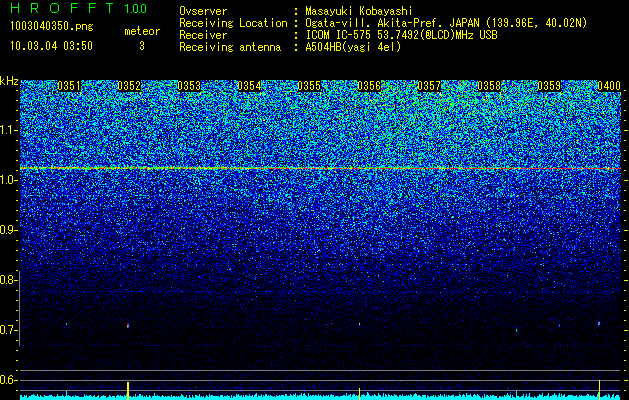The height and width of the screenshot is (400, 629).
Task: Select the file name 1003040350.png
Action: pos(52,27)
